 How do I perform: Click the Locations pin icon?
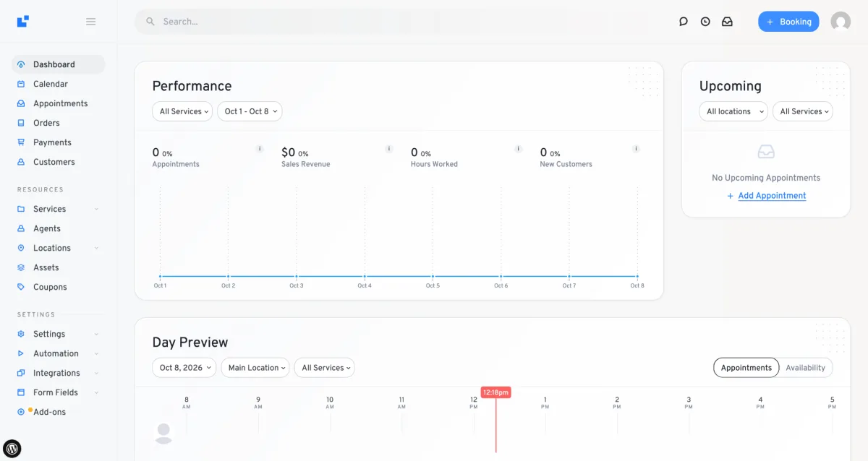(x=21, y=248)
